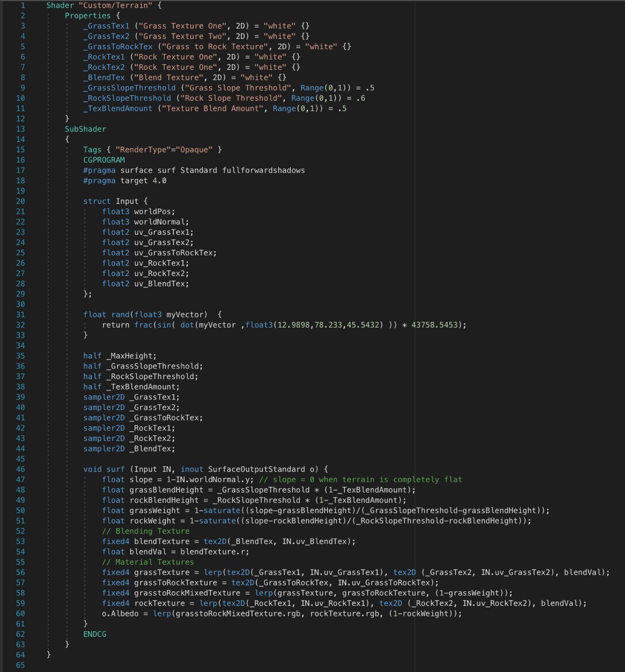Click the 43758.5453 constant
625x672 pixels.
pos(434,325)
